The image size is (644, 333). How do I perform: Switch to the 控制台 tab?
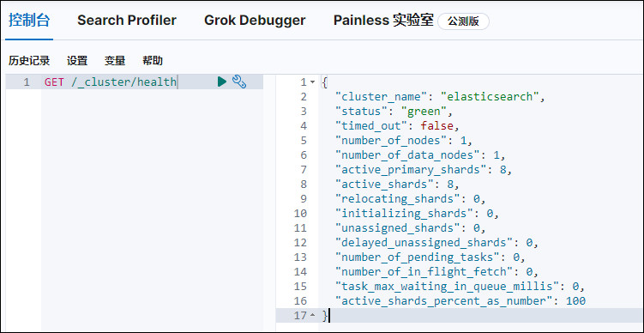coord(29,20)
